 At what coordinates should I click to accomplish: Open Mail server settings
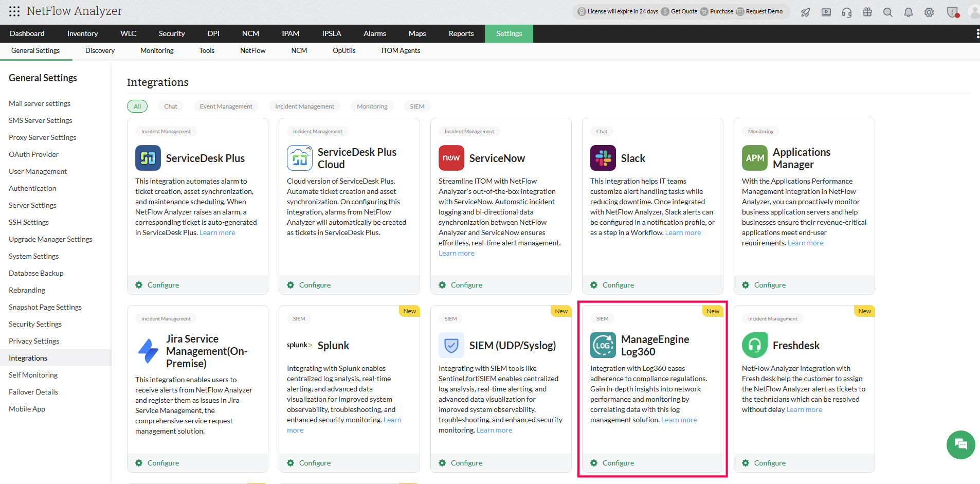coord(40,103)
